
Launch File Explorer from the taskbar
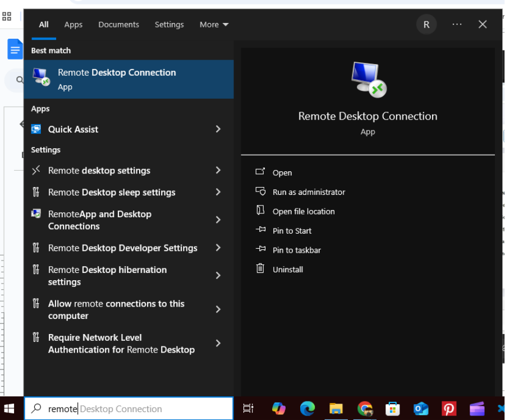(336, 409)
